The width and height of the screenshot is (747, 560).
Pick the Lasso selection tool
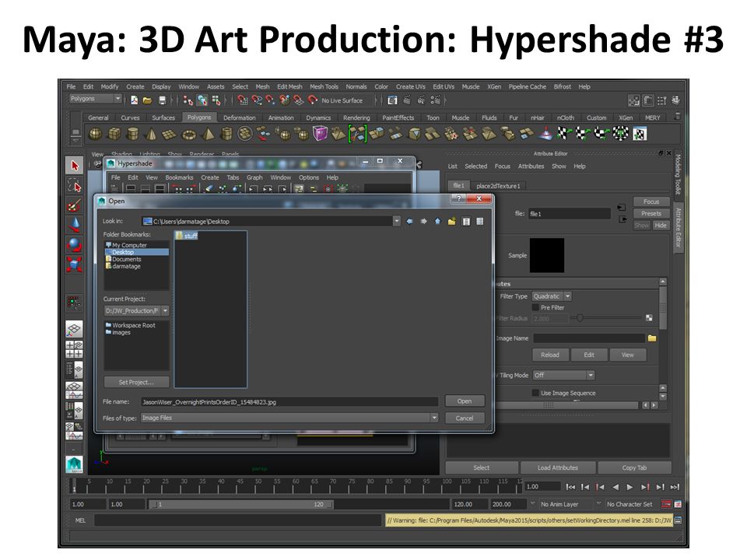[x=75, y=185]
